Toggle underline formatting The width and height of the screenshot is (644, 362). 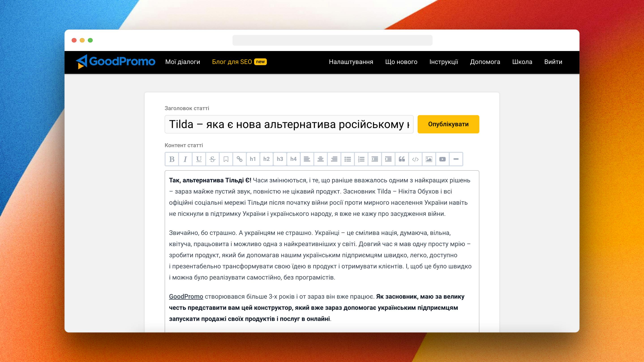(199, 159)
